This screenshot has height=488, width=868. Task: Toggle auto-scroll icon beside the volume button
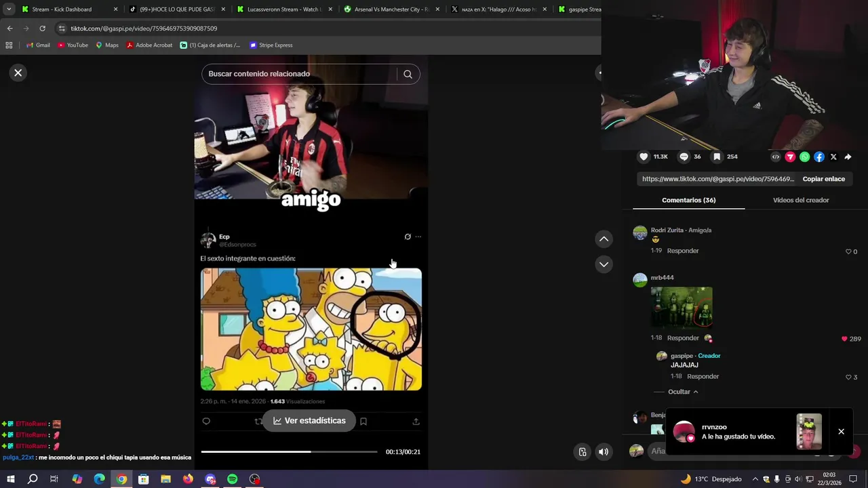pos(583,451)
